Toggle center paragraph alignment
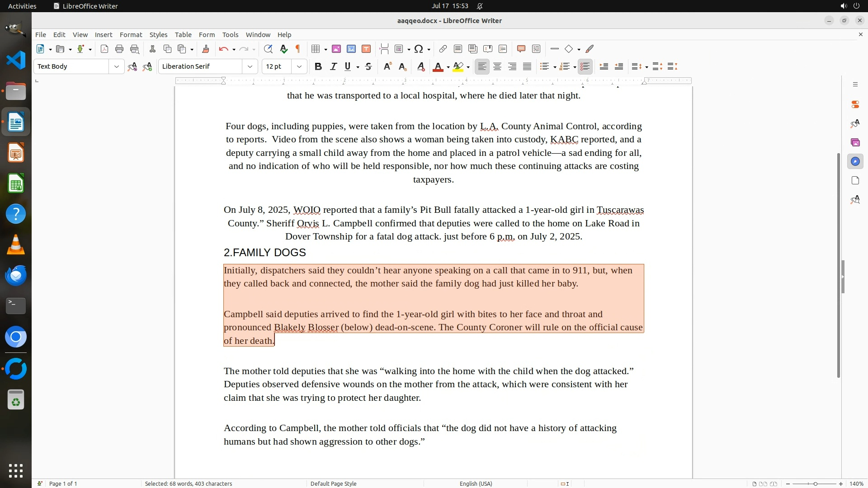 coord(497,66)
